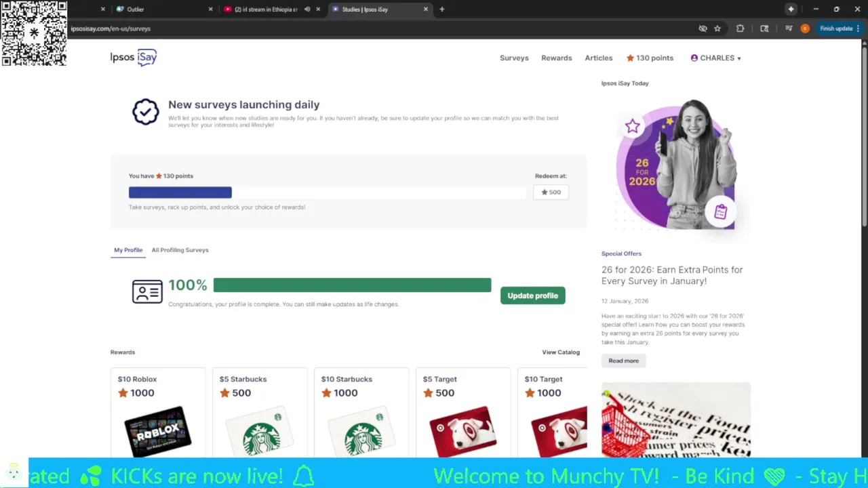Open the View Catalog link
The width and height of the screenshot is (868, 488).
point(561,352)
